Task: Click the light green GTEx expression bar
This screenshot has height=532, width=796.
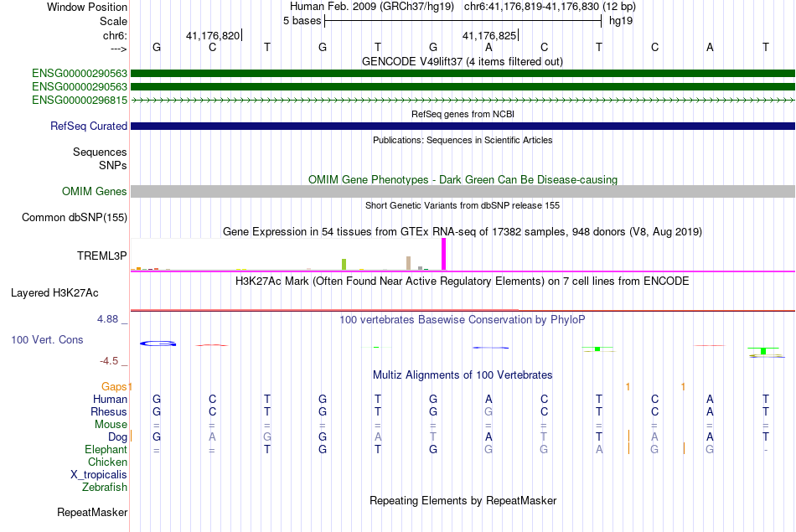Action: point(344,265)
